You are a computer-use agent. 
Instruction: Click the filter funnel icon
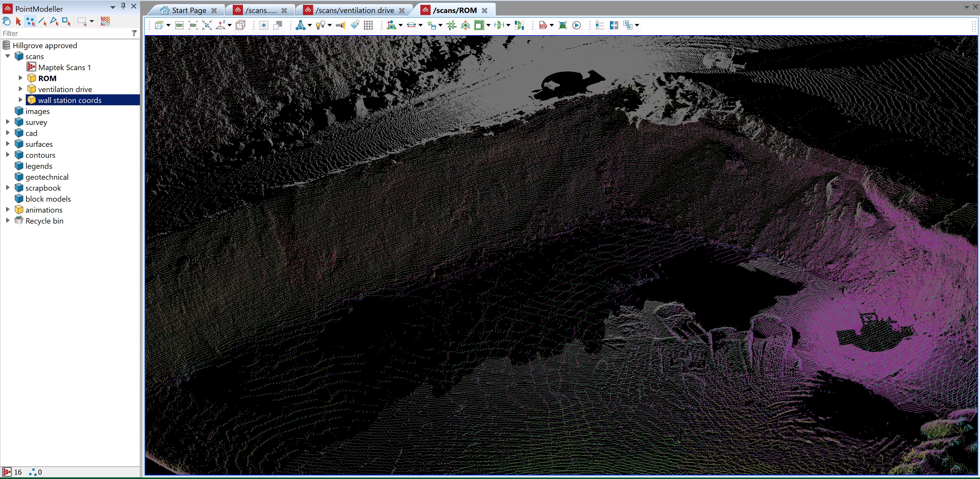[x=134, y=33]
